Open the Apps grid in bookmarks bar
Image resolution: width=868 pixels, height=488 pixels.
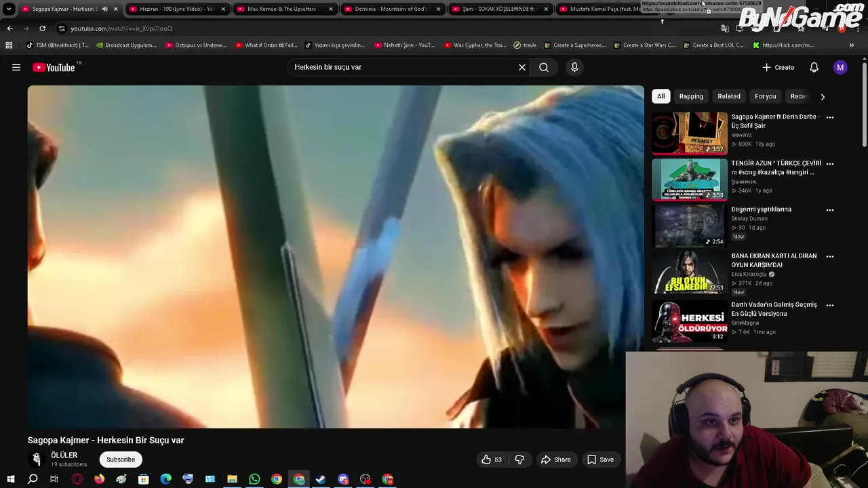point(9,45)
